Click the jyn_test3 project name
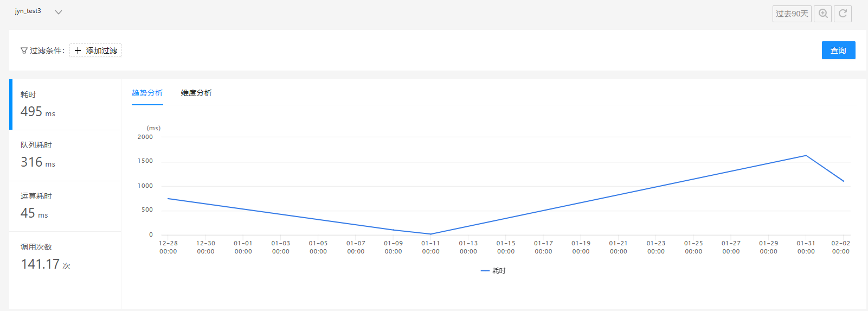 (x=28, y=11)
